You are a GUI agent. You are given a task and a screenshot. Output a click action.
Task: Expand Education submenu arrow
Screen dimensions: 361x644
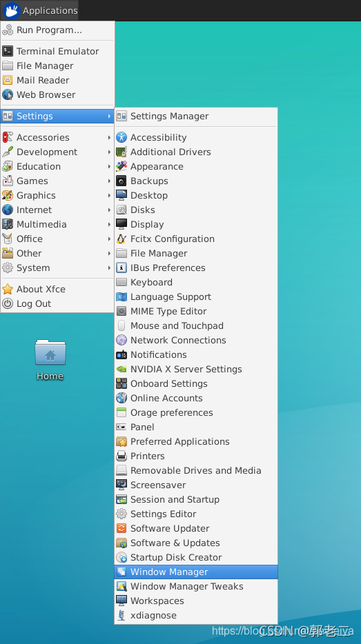pyautogui.click(x=109, y=166)
